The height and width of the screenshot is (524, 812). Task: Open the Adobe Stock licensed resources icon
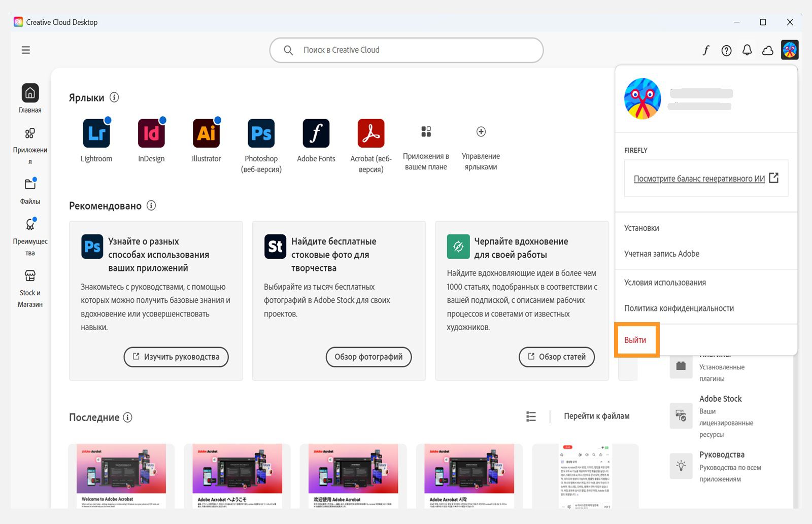[681, 416]
